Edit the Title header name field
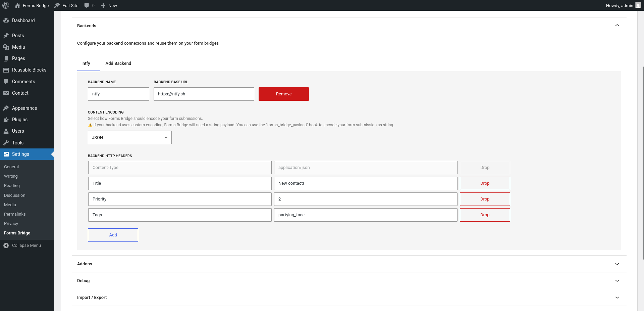 [180, 183]
